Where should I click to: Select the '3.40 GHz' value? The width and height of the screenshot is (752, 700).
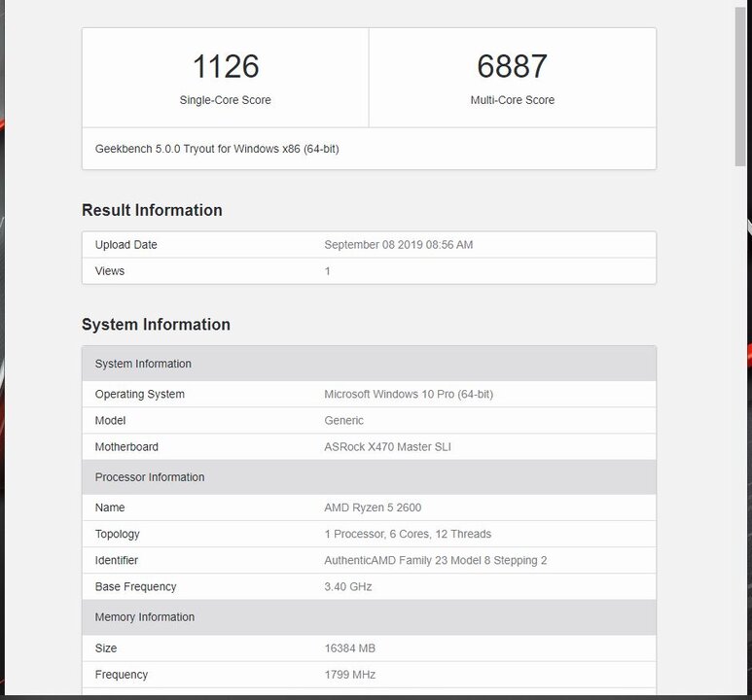click(348, 587)
